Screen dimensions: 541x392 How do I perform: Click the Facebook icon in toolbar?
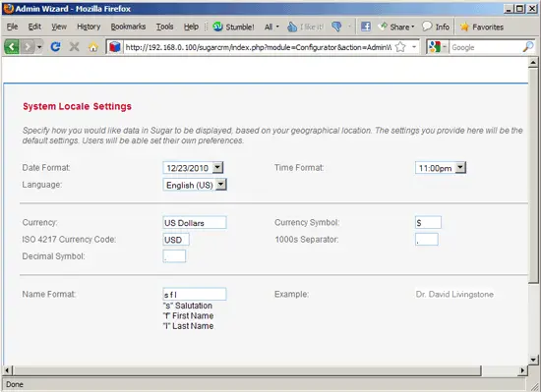click(366, 27)
